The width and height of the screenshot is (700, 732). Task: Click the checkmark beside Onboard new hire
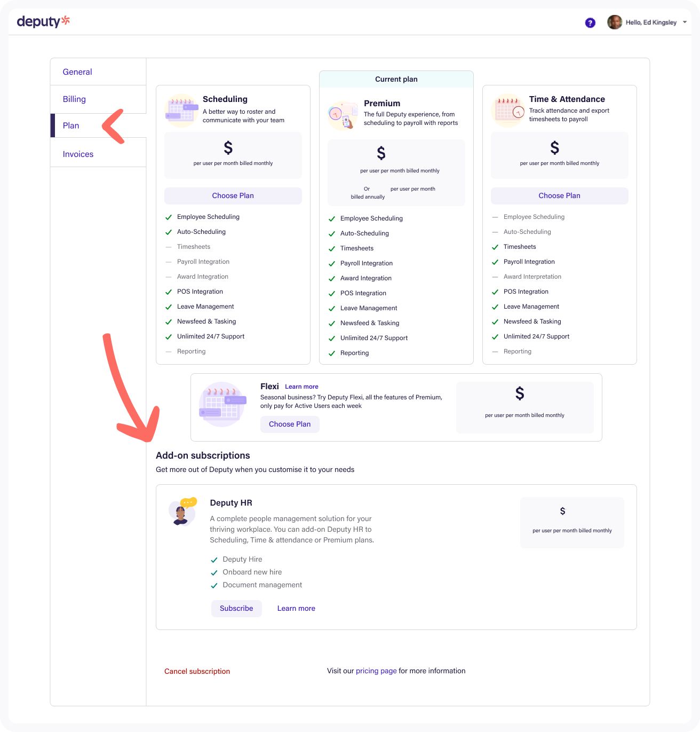pos(214,572)
